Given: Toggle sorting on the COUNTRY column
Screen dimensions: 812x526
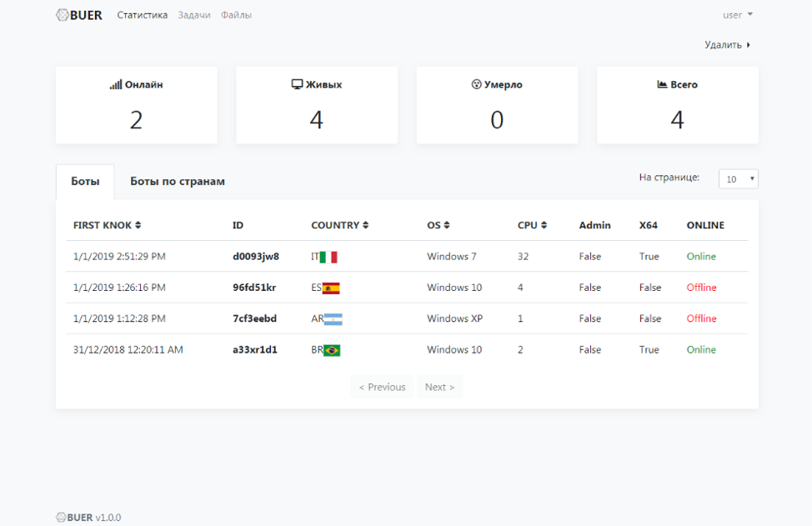Looking at the screenshot, I should click(339, 225).
